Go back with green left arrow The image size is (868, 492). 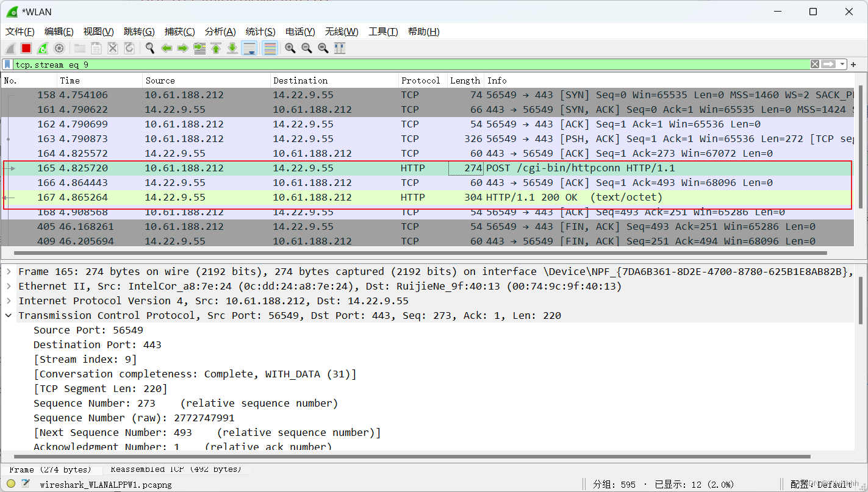(167, 48)
